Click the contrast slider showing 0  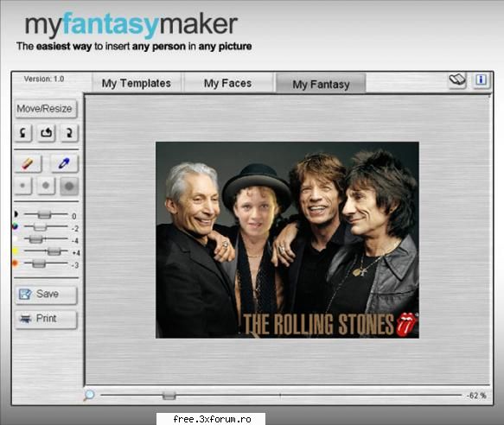pos(46,214)
